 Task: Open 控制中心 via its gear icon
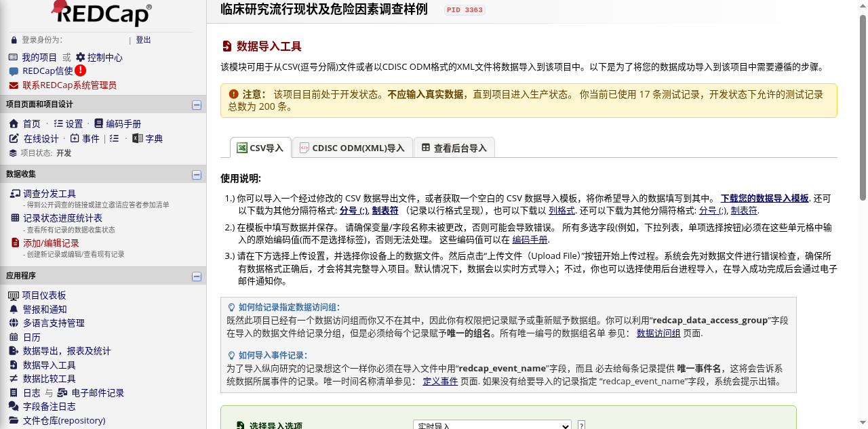(81, 58)
